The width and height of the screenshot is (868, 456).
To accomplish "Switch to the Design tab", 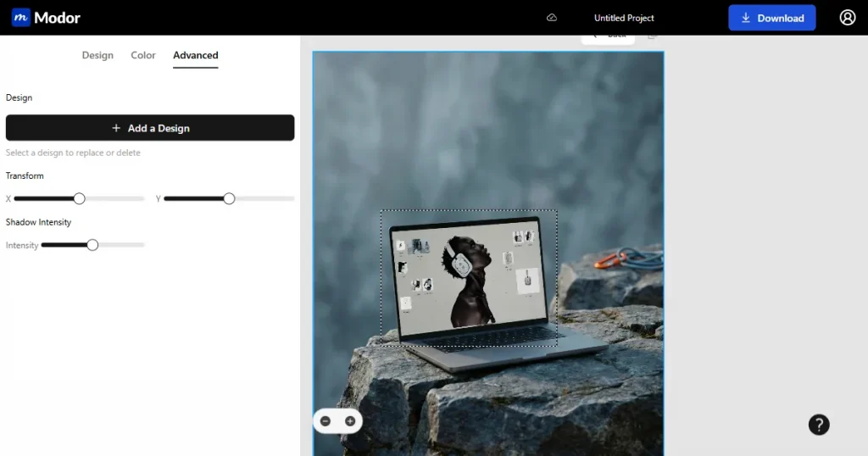I will pyautogui.click(x=97, y=55).
